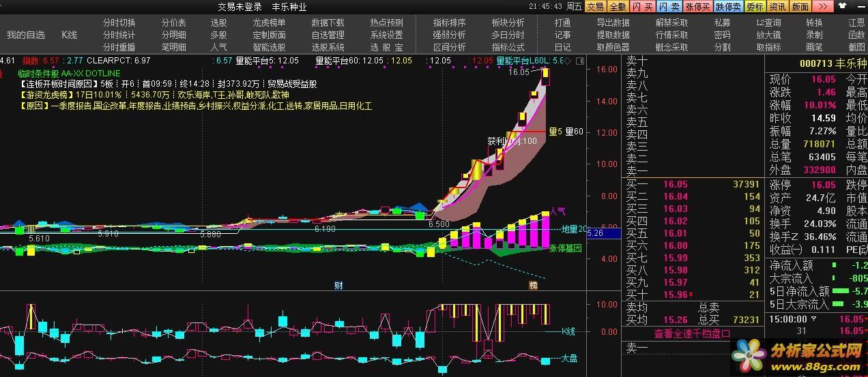
Task: Click 多股 multi-stock view
Action: tap(218, 35)
